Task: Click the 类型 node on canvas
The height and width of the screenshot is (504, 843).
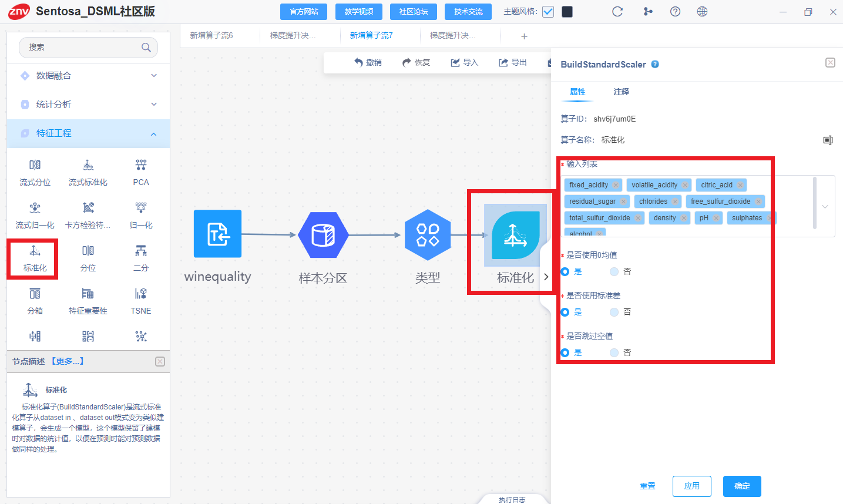Action: point(428,235)
